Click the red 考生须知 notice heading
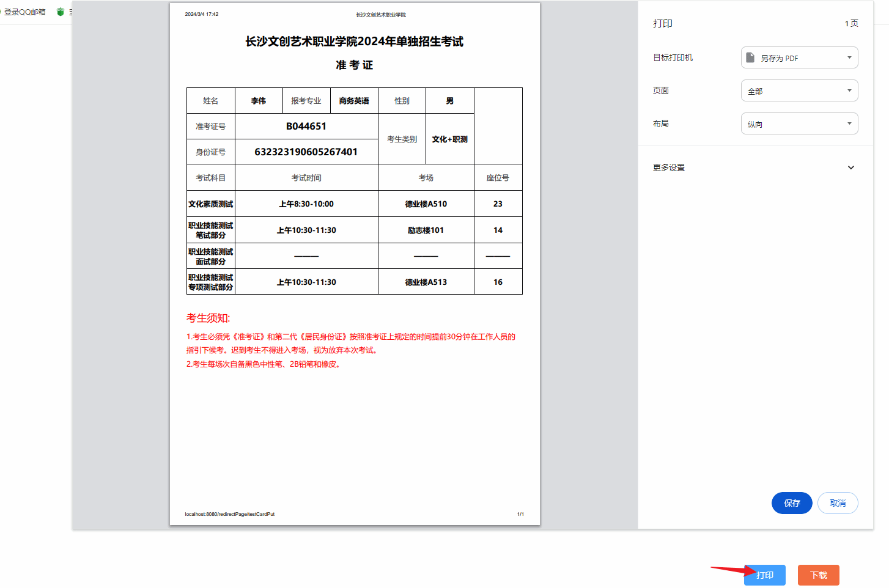 [x=208, y=318]
